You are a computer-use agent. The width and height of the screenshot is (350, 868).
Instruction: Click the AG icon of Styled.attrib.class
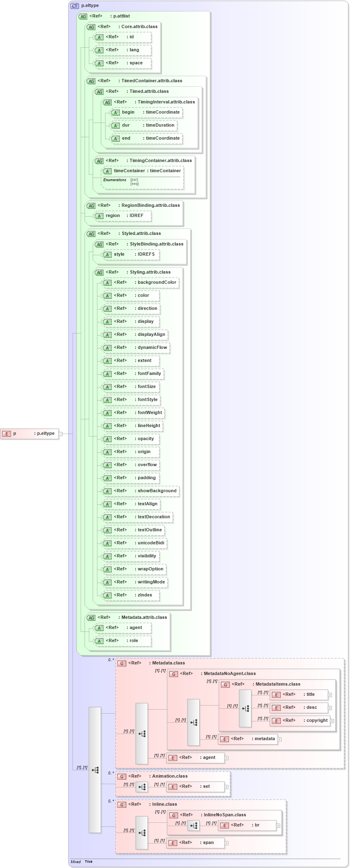[91, 234]
